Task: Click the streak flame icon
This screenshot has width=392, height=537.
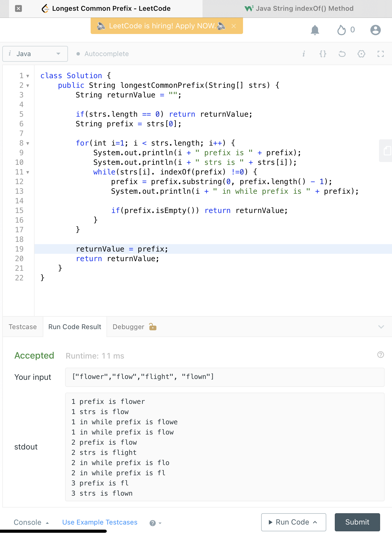Action: coord(342,30)
